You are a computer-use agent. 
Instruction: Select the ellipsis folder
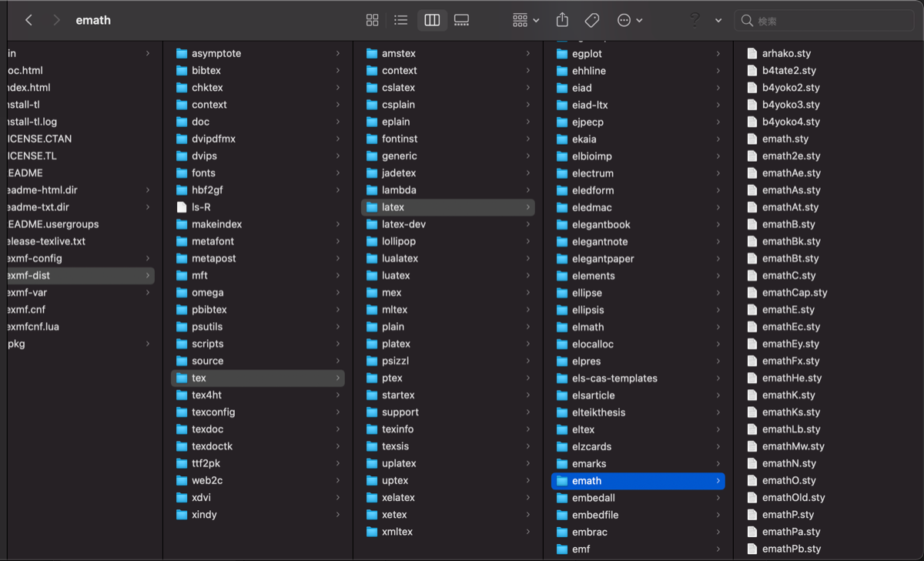(x=638, y=310)
